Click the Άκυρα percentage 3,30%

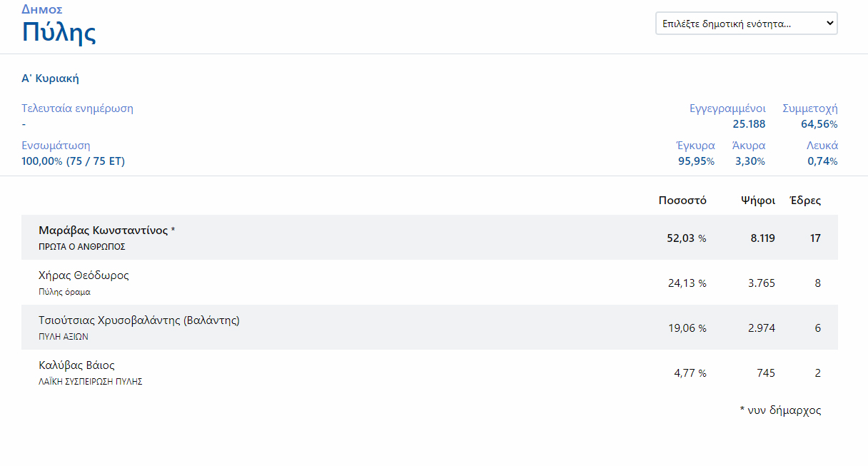click(x=750, y=161)
